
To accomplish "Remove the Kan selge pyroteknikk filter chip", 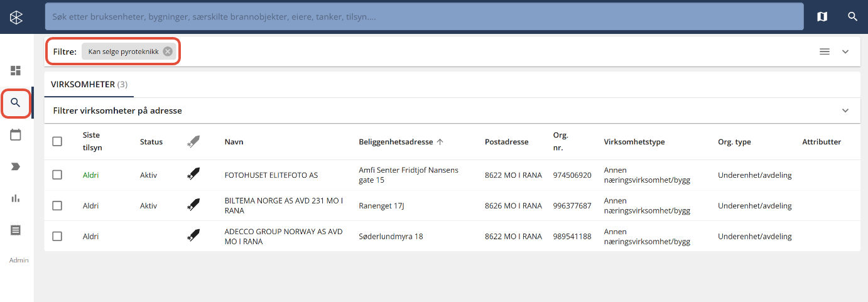I will click(x=168, y=51).
